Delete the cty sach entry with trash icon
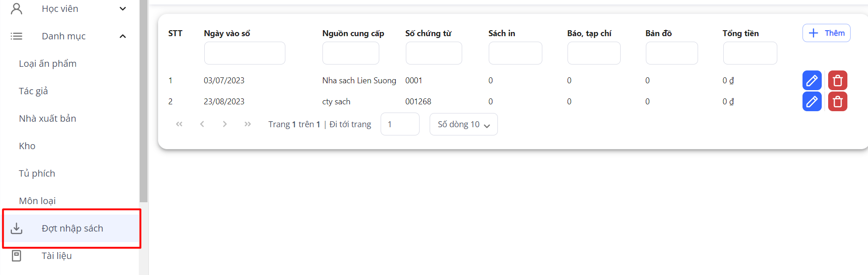Image resolution: width=868 pixels, height=275 pixels. pyautogui.click(x=837, y=102)
